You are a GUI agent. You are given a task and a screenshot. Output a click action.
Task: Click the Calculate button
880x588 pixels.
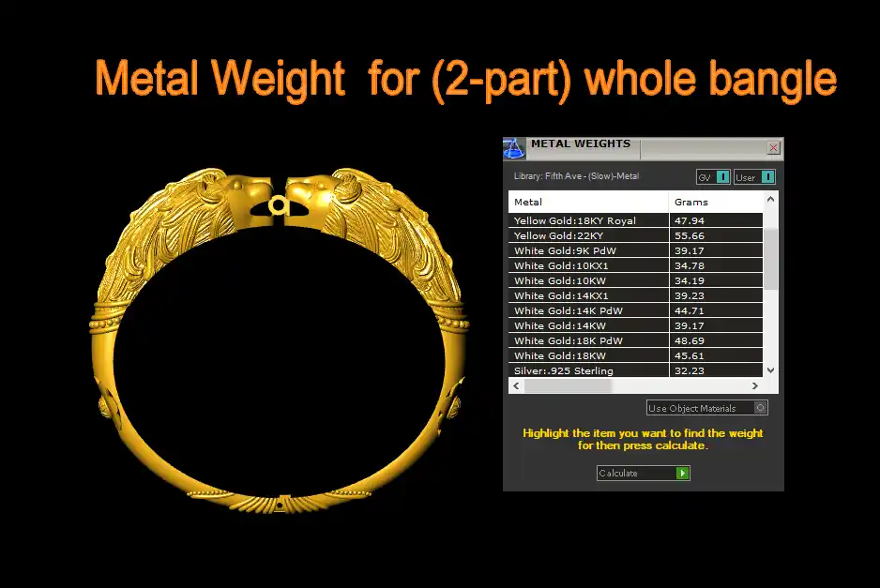(644, 473)
